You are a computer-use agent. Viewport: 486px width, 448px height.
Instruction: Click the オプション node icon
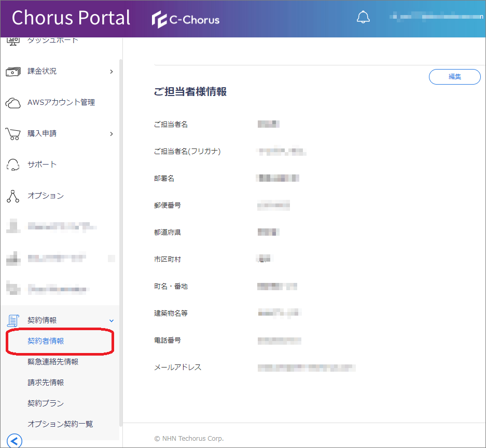coord(13,196)
